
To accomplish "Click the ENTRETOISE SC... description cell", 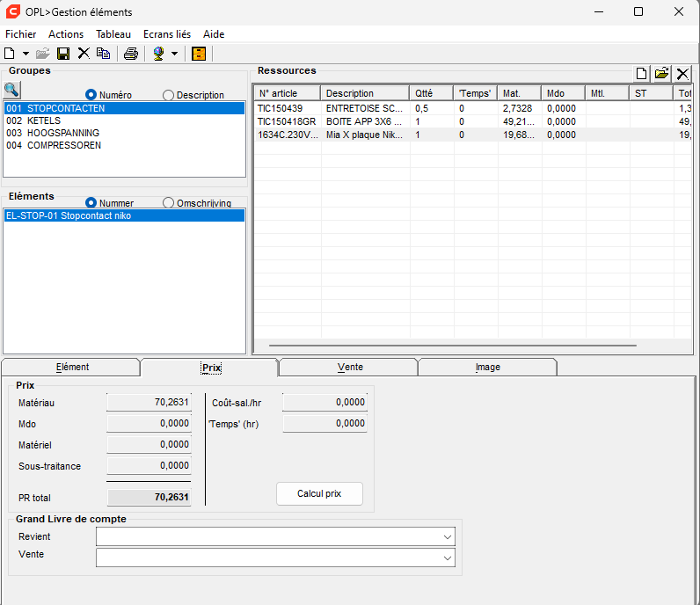I will coord(365,108).
